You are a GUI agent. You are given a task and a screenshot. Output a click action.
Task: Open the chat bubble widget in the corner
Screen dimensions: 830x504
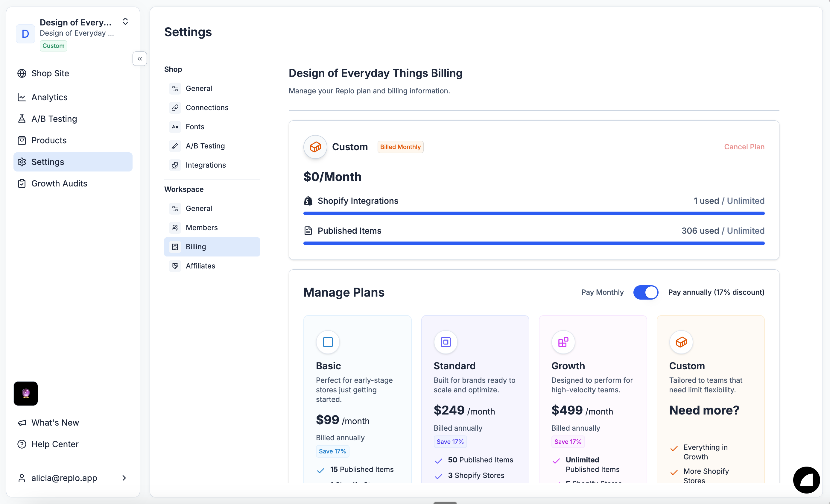pyautogui.click(x=806, y=480)
